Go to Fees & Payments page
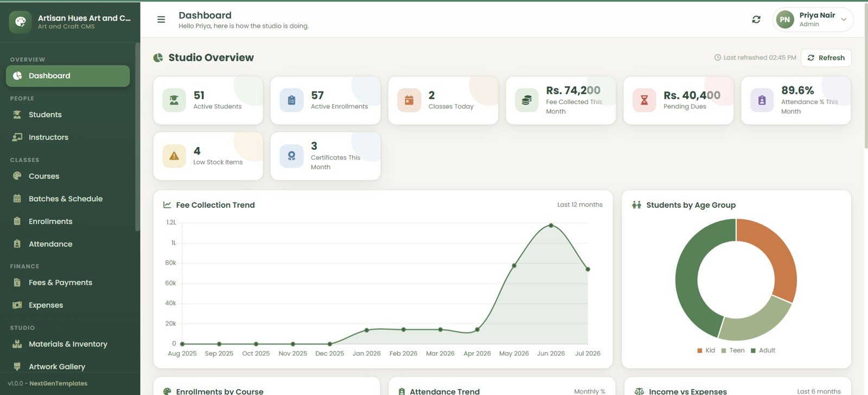Image resolution: width=868 pixels, height=395 pixels. [68, 283]
